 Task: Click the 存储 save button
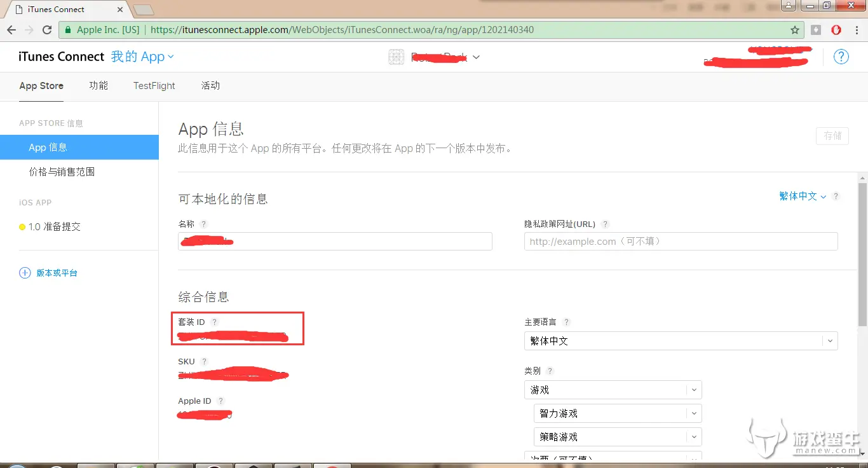click(x=832, y=135)
